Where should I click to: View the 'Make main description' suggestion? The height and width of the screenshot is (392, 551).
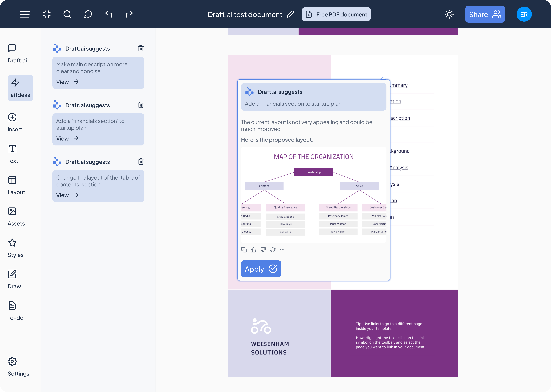click(x=67, y=82)
